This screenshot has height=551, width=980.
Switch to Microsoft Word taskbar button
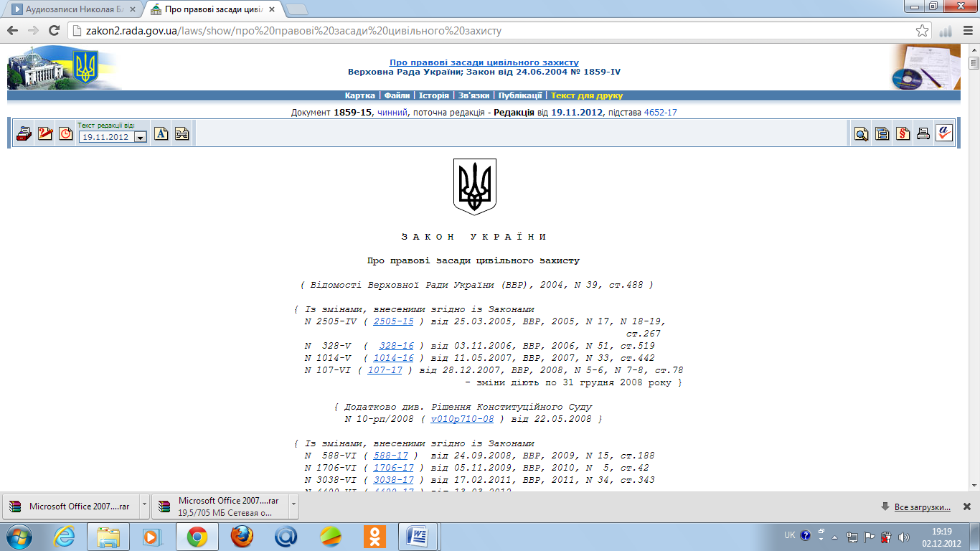tap(418, 537)
